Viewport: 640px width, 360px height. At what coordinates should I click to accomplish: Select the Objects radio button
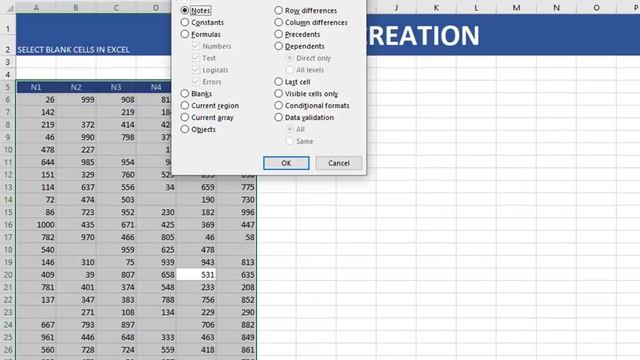click(198, 129)
